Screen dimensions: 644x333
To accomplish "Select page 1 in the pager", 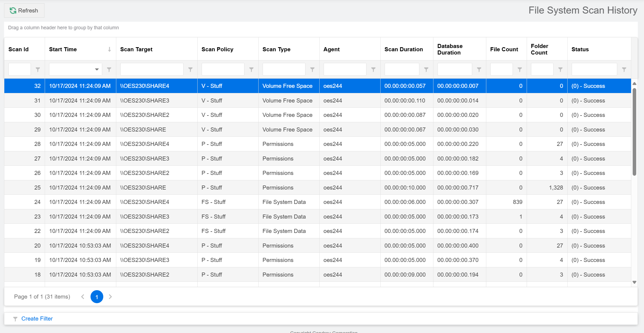I will pos(97,297).
